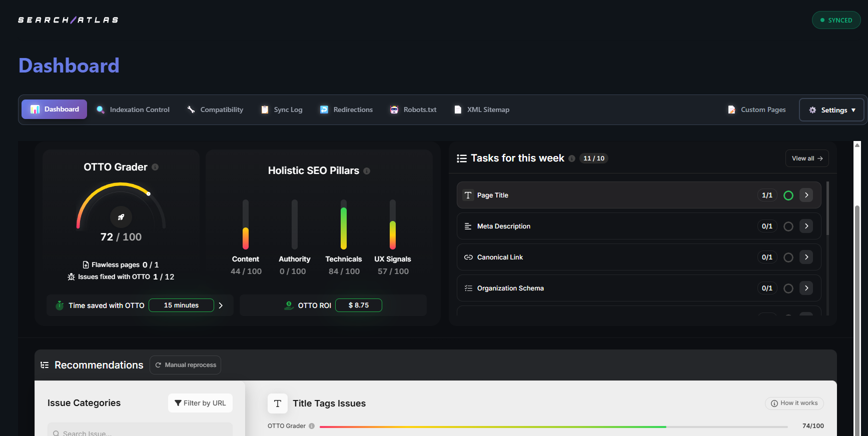This screenshot has height=436, width=868.
Task: Click the $ 8.75 OTTO ROI badge
Action: 359,305
